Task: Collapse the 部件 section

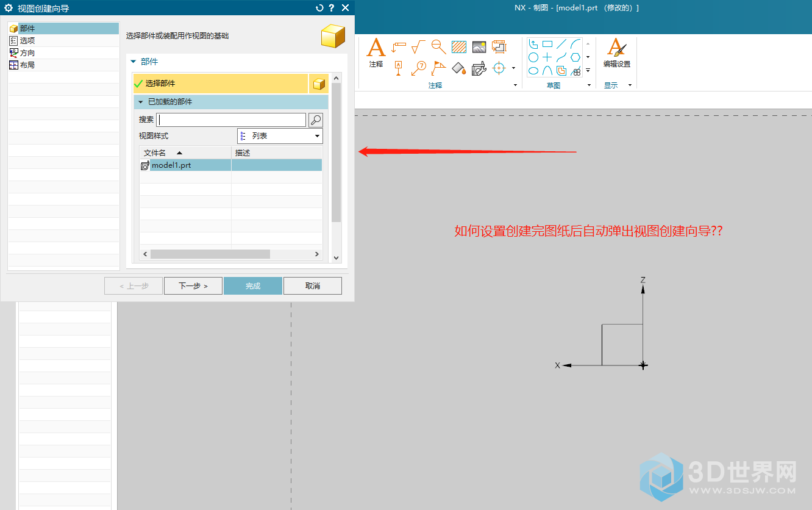Action: click(x=134, y=62)
